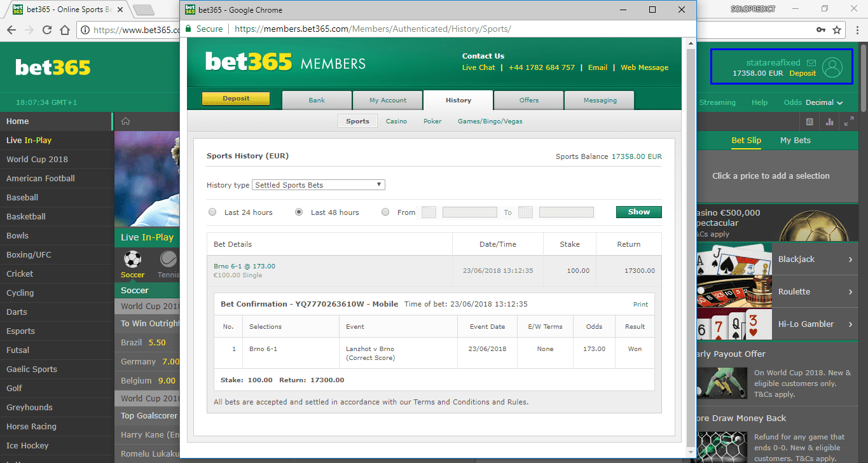Bookmark page with star icon
The width and height of the screenshot is (868, 463).
pos(837,30)
